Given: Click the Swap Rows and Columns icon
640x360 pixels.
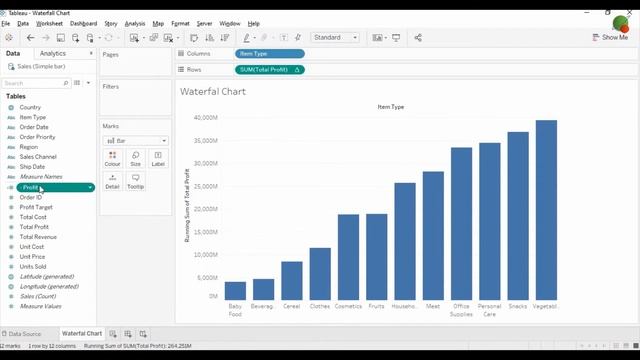Looking at the screenshot, I should pyautogui.click(x=194, y=38).
